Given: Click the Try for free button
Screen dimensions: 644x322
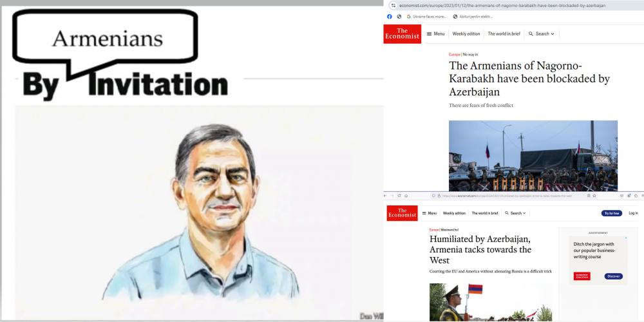Looking at the screenshot, I should click(x=612, y=213).
